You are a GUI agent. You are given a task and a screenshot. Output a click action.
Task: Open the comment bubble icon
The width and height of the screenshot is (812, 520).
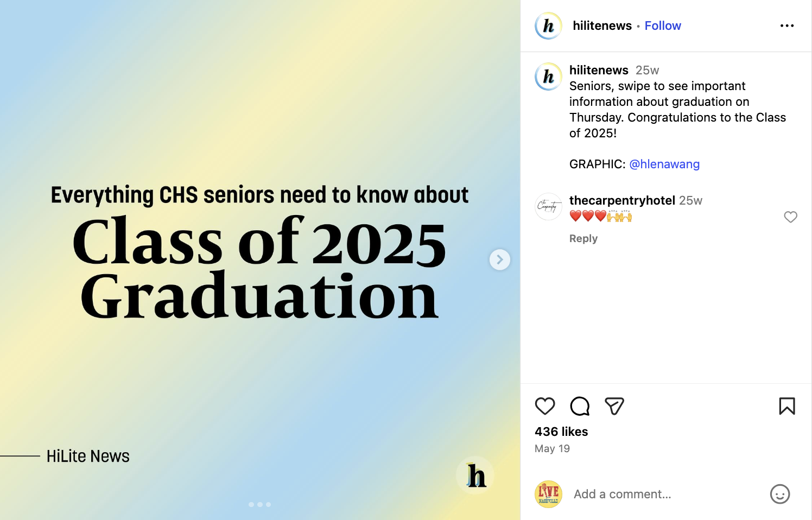click(x=580, y=406)
